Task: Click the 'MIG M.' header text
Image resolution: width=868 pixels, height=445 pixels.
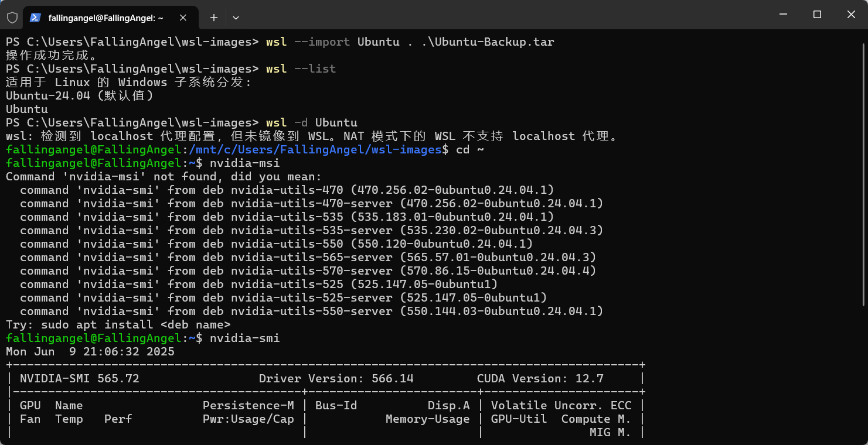Action: tap(611, 433)
